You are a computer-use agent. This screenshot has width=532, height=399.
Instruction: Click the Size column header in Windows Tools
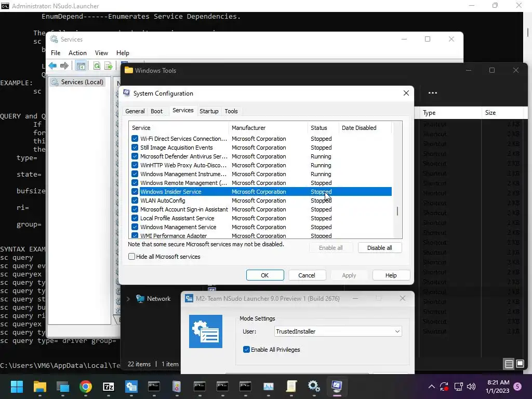[x=504, y=113]
